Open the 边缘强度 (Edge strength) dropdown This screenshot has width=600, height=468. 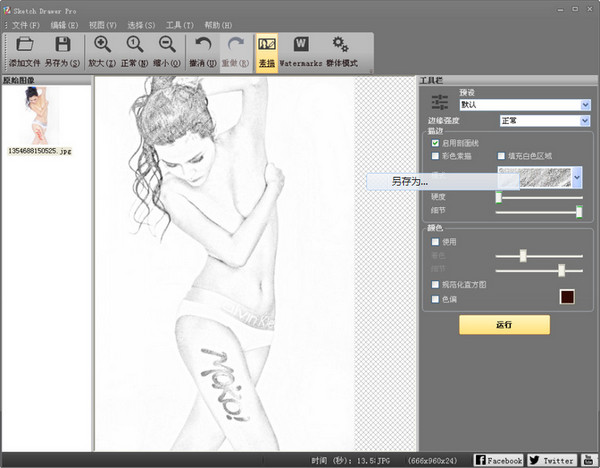(x=584, y=121)
